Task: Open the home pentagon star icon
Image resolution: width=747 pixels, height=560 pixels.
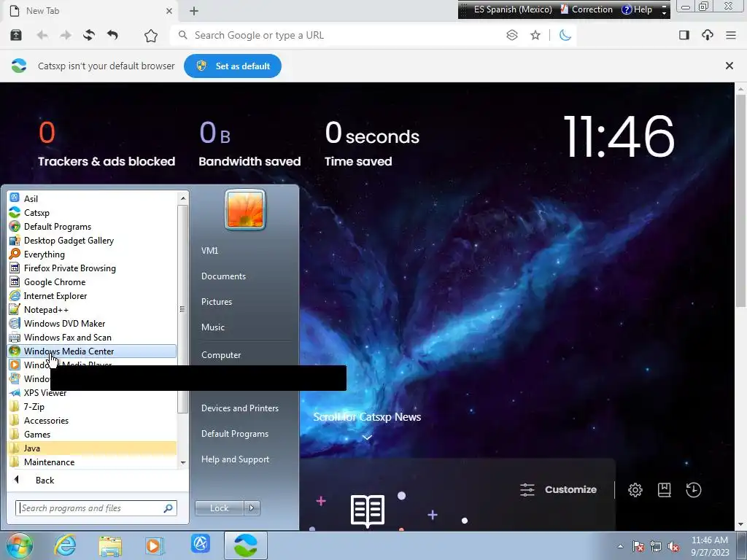Action: click(150, 35)
